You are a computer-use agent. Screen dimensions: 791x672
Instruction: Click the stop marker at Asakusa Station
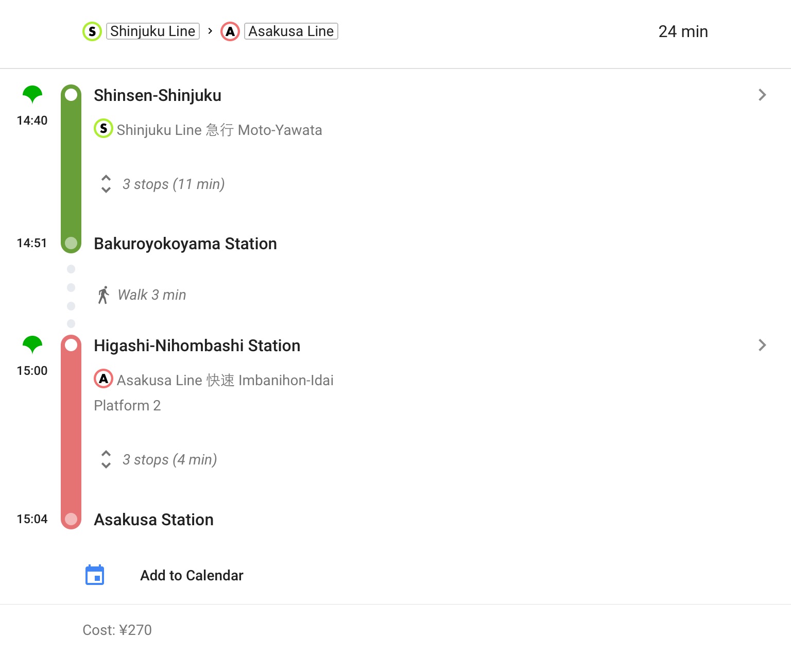(71, 519)
